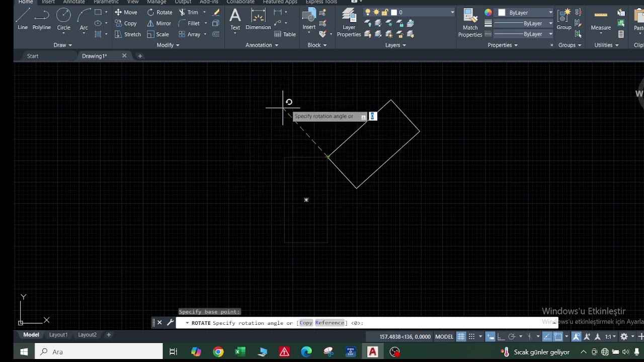Click the Mirror tool
Image resolution: width=644 pixels, height=362 pixels.
tap(159, 23)
